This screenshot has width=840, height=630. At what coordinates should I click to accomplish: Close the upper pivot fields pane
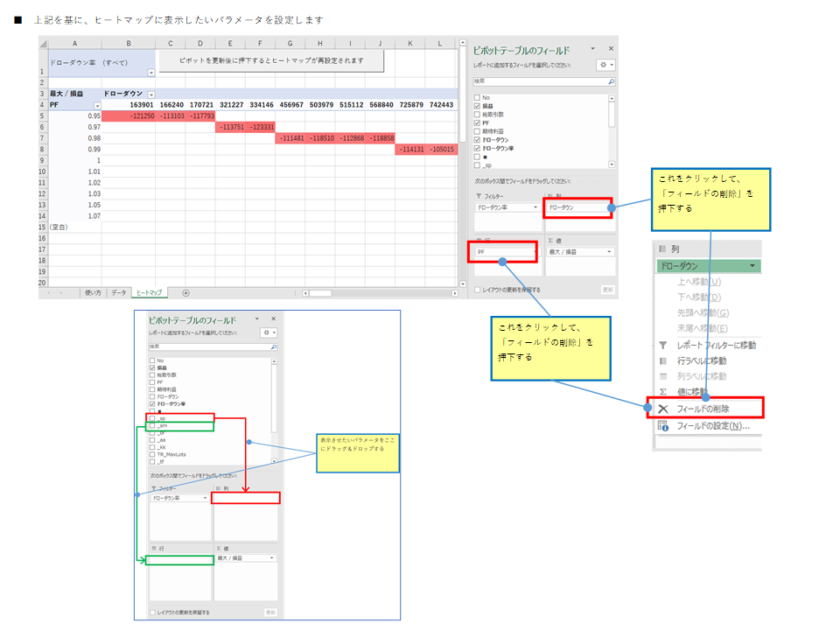(611, 49)
